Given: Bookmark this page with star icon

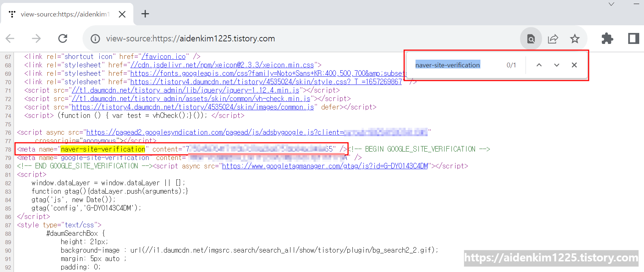Looking at the screenshot, I should click(x=575, y=39).
